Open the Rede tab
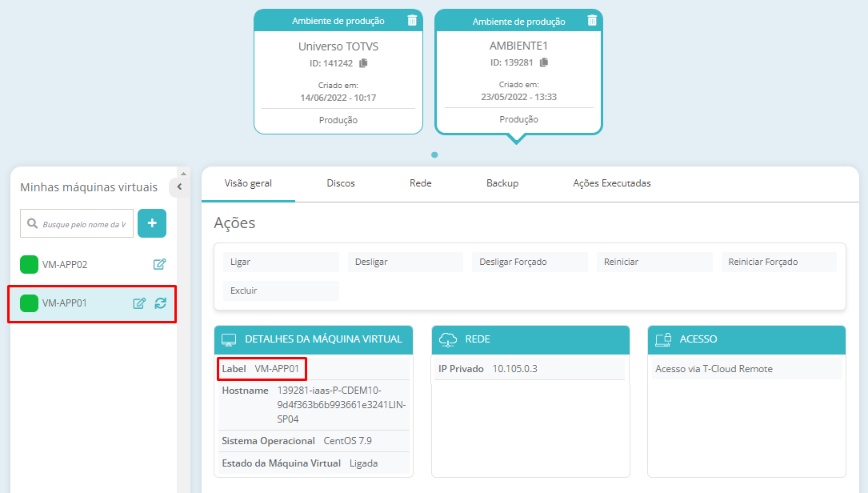 (420, 183)
